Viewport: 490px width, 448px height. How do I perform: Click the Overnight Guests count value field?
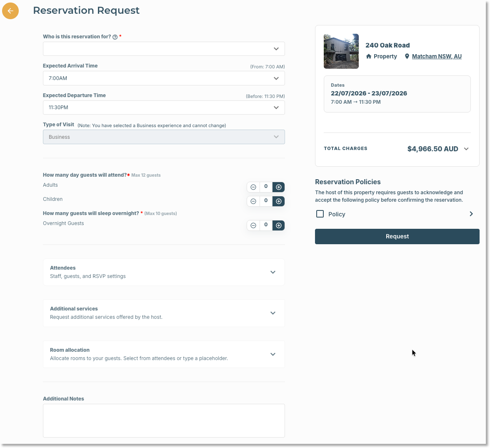pos(266,225)
